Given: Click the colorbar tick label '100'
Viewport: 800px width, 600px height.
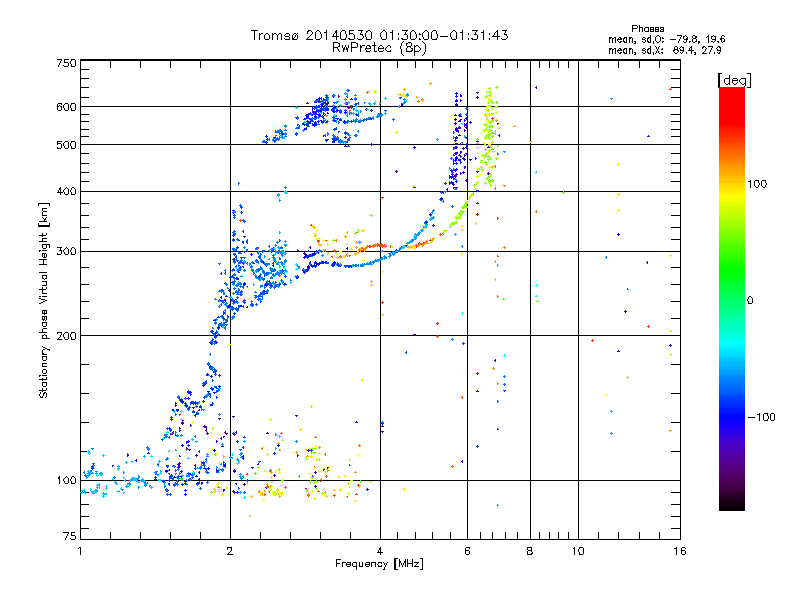Looking at the screenshot, I should tap(757, 184).
